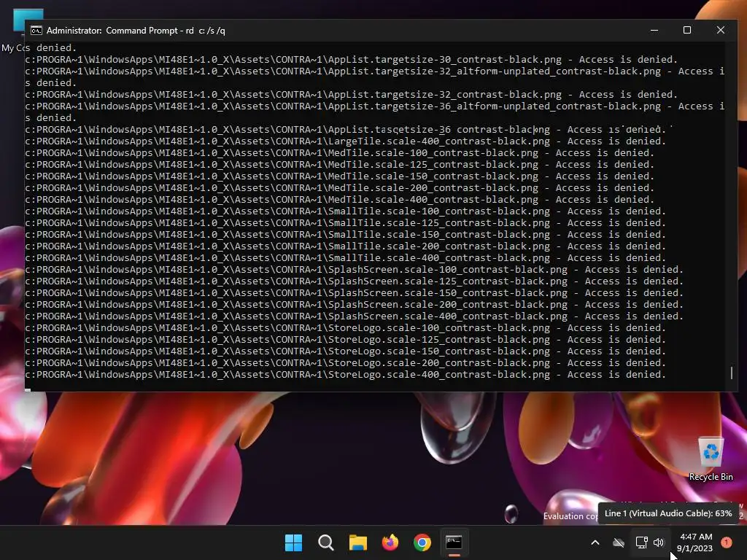Click the SmallTile.scale-200_contrast-black.png line

pos(345,246)
